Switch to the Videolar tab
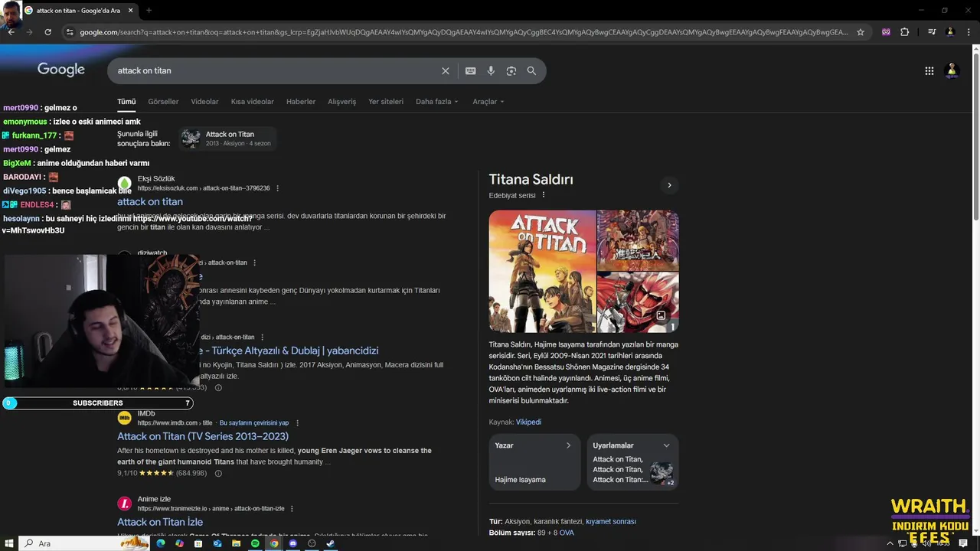The width and height of the screenshot is (980, 551). click(x=204, y=102)
